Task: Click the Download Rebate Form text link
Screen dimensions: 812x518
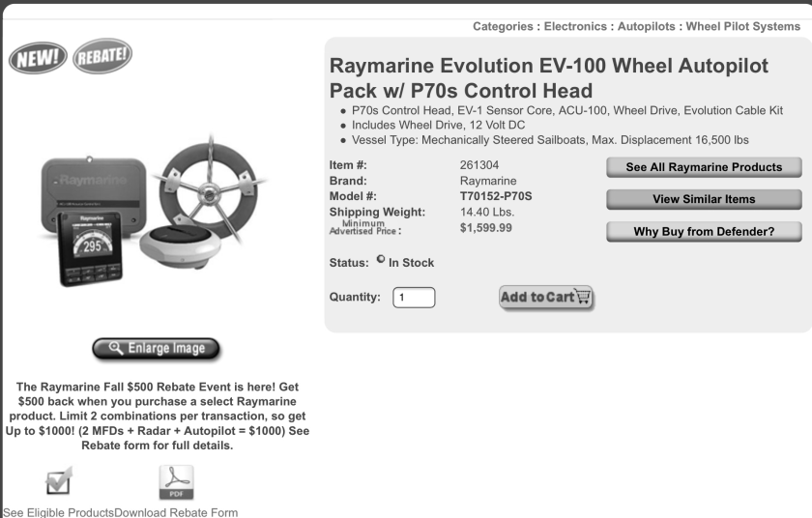Action: [x=176, y=511]
